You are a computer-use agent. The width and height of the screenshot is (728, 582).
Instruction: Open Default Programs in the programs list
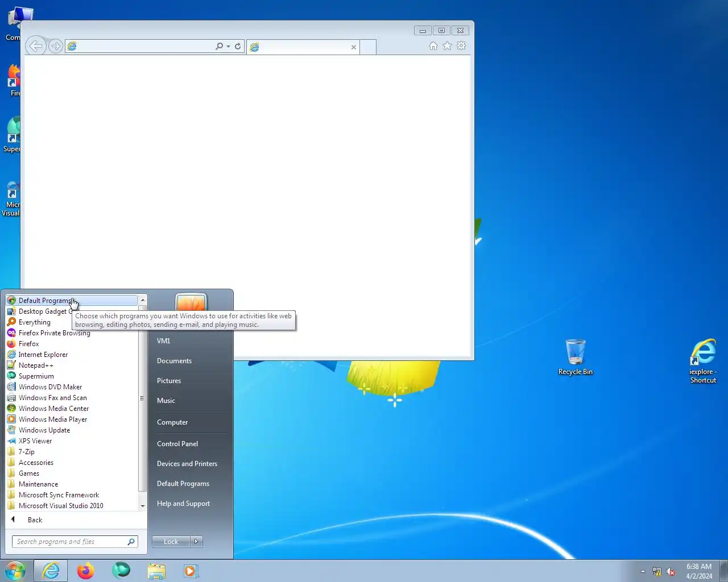pos(71,301)
